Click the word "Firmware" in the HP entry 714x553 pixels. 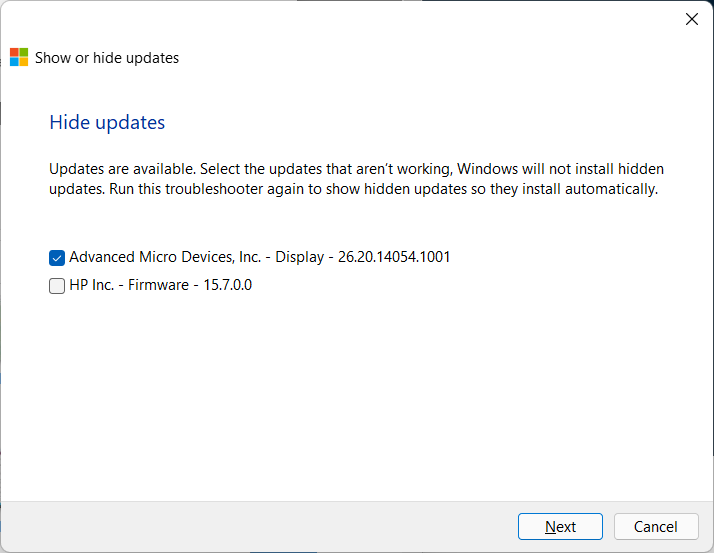[158, 285]
